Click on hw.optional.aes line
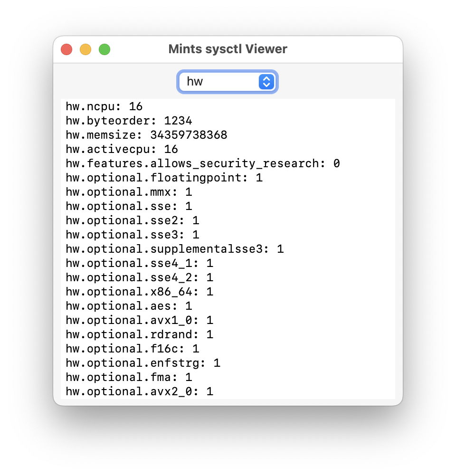Image resolution: width=456 pixels, height=476 pixels. [129, 306]
